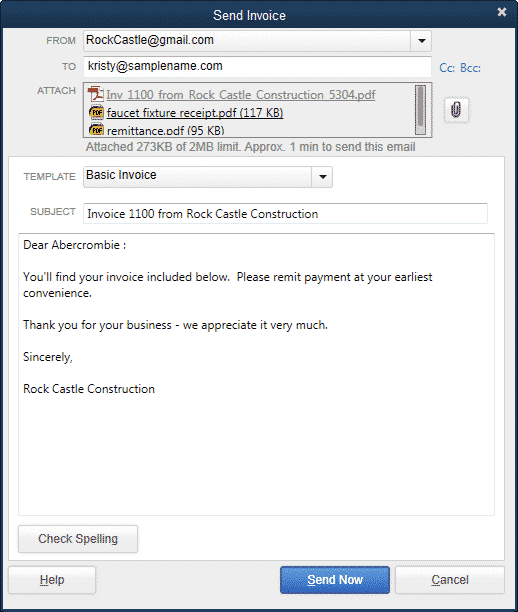The height and width of the screenshot is (612, 518).
Task: Click the attachment list scrollbar
Action: (x=420, y=110)
